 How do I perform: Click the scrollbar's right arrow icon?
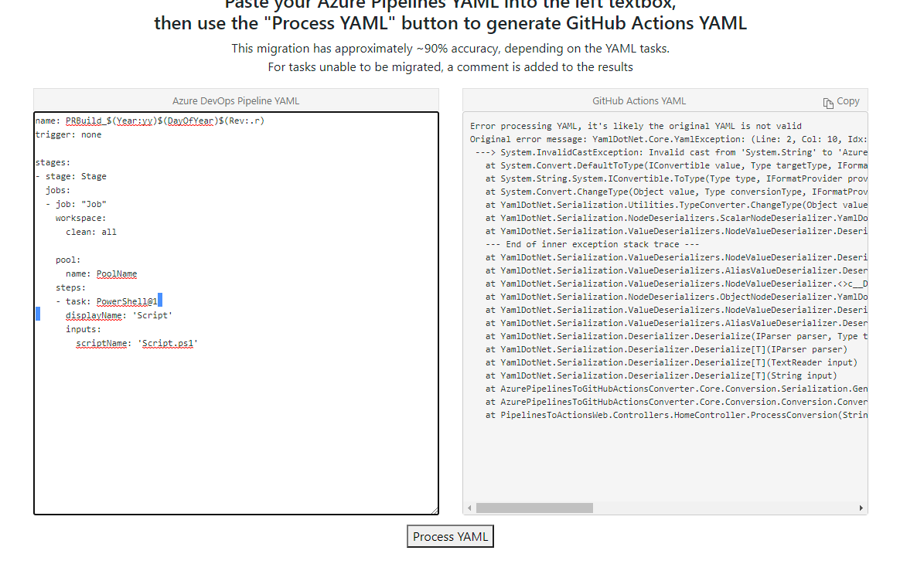(861, 508)
